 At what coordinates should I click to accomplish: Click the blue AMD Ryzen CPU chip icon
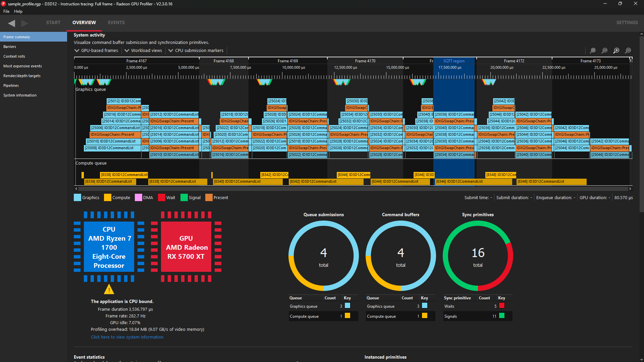[x=109, y=247]
